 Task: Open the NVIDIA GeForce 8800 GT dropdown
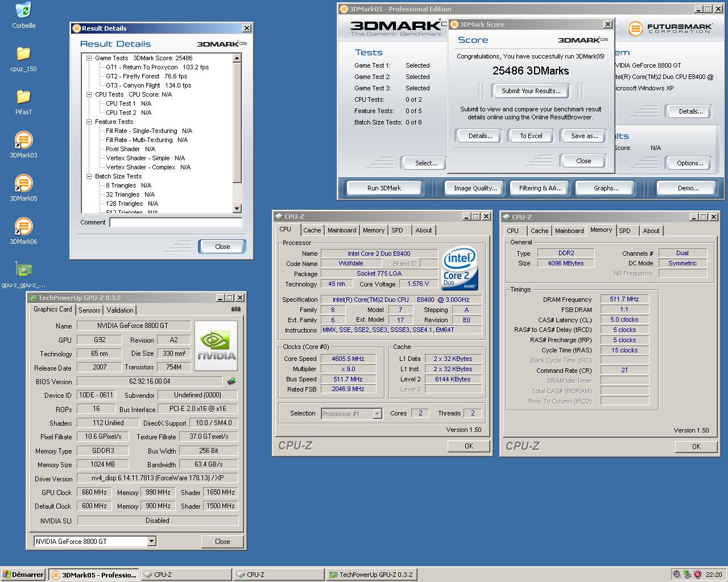tap(152, 542)
